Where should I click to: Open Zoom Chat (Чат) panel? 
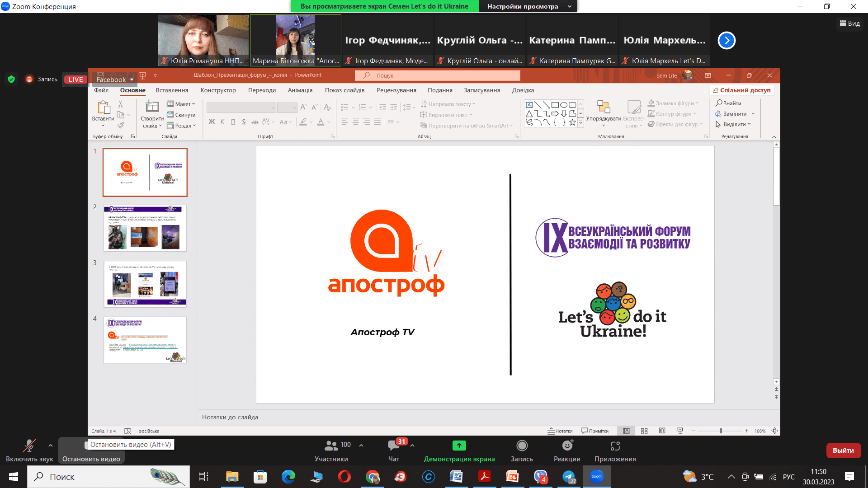pyautogui.click(x=394, y=451)
